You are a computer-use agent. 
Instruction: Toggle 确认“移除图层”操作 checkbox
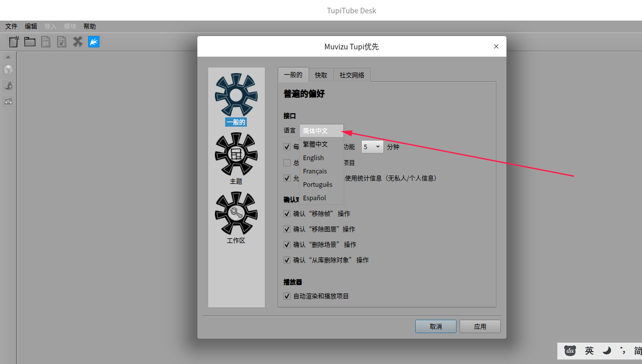coord(287,229)
